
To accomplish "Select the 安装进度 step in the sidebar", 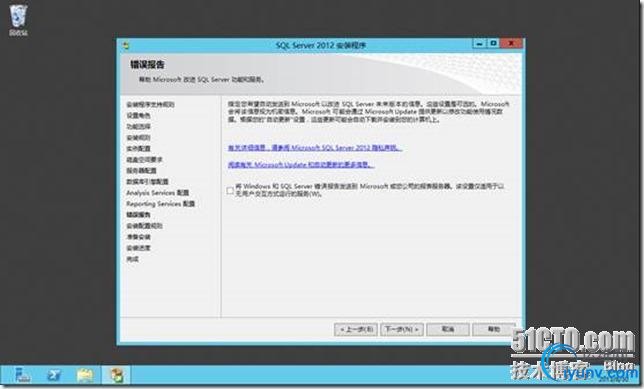I will click(138, 248).
